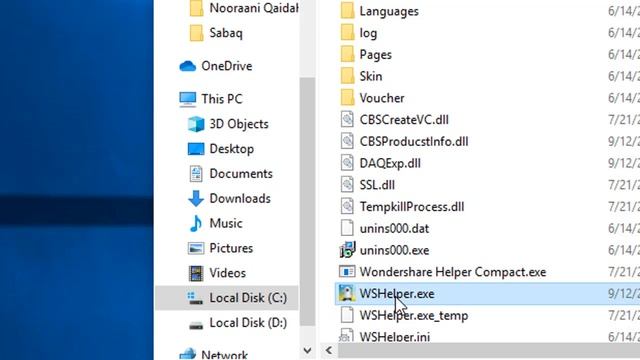Image resolution: width=640 pixels, height=360 pixels.
Task: Click the SSL.dll file icon
Action: pos(347,184)
